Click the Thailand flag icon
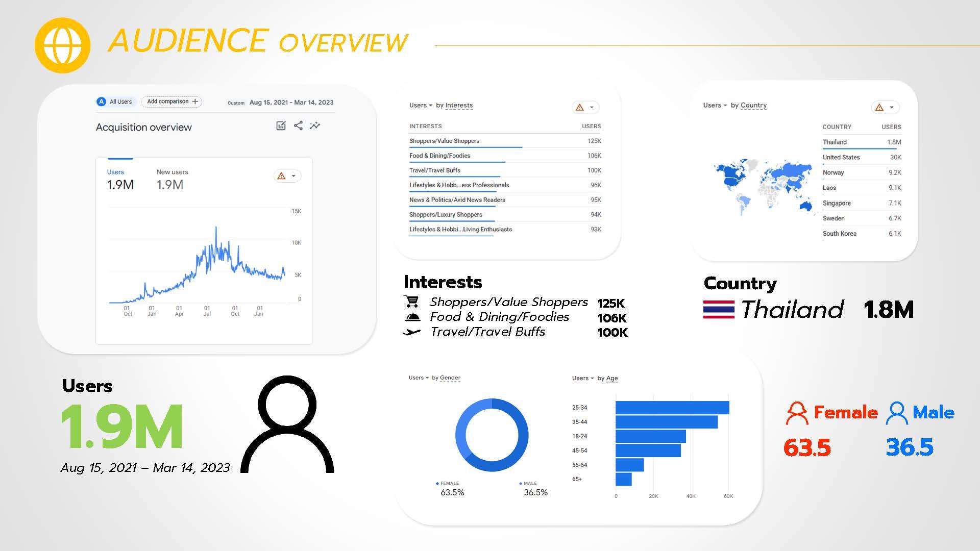980x551 pixels. click(719, 310)
